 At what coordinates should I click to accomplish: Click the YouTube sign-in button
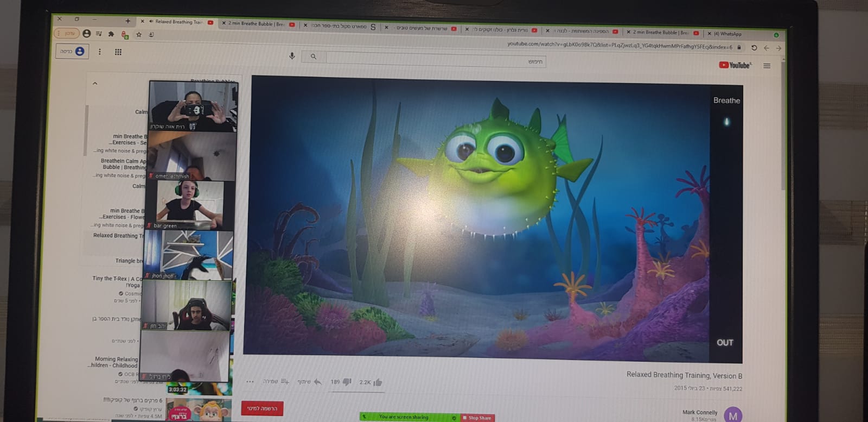point(72,51)
